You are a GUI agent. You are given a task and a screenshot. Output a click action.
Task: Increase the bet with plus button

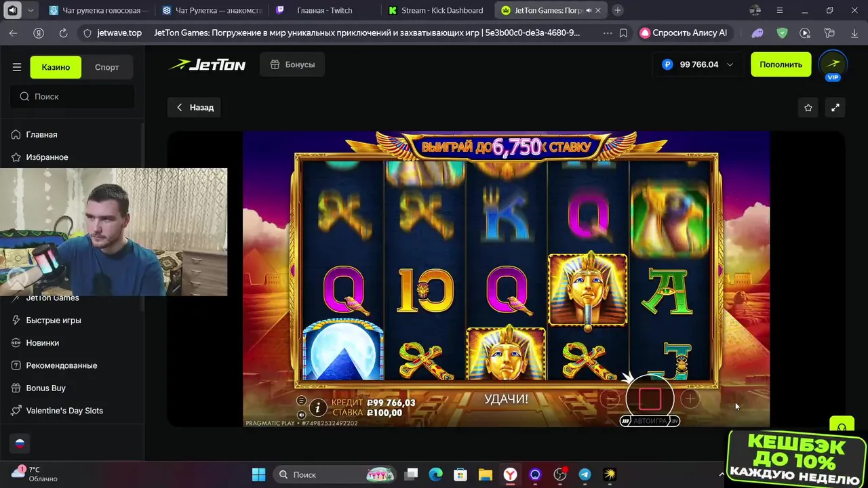pos(690,399)
